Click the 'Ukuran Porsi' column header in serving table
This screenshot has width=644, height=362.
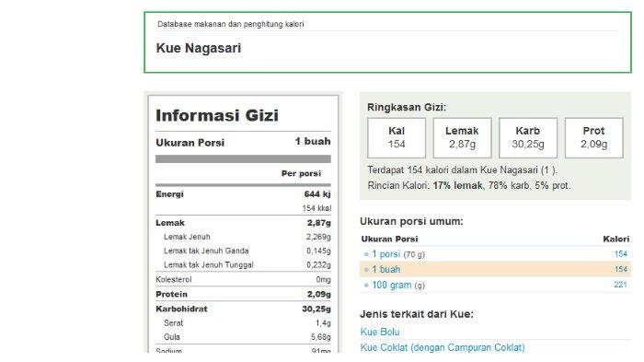[390, 239]
